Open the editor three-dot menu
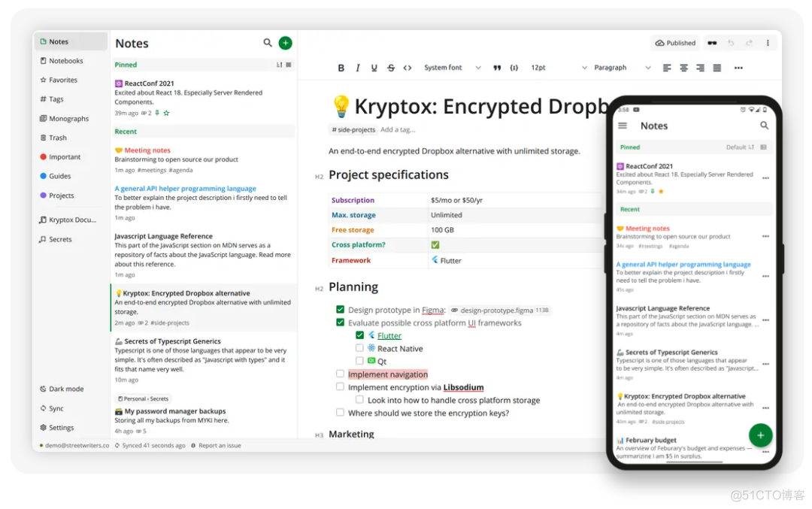This screenshot has width=812, height=509. point(768,43)
